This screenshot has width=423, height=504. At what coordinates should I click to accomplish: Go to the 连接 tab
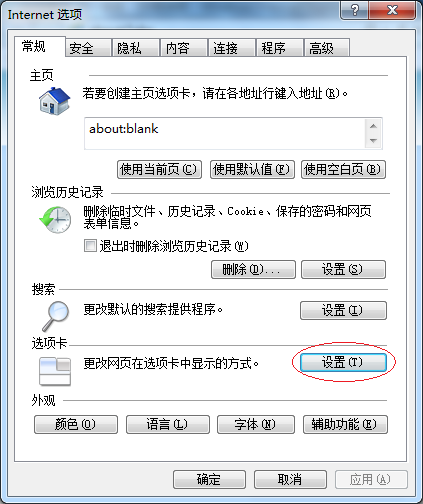pos(232,48)
